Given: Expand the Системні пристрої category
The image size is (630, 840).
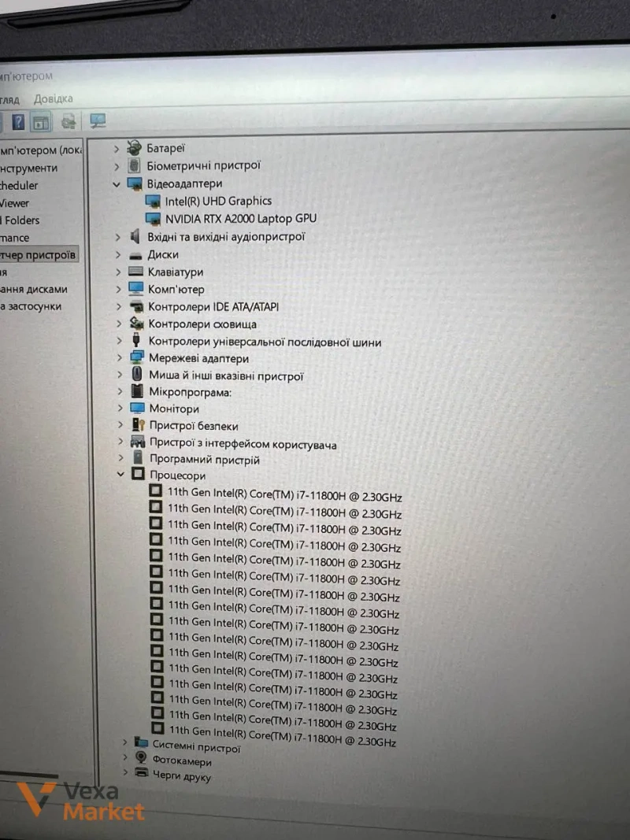Looking at the screenshot, I should 125,742.
